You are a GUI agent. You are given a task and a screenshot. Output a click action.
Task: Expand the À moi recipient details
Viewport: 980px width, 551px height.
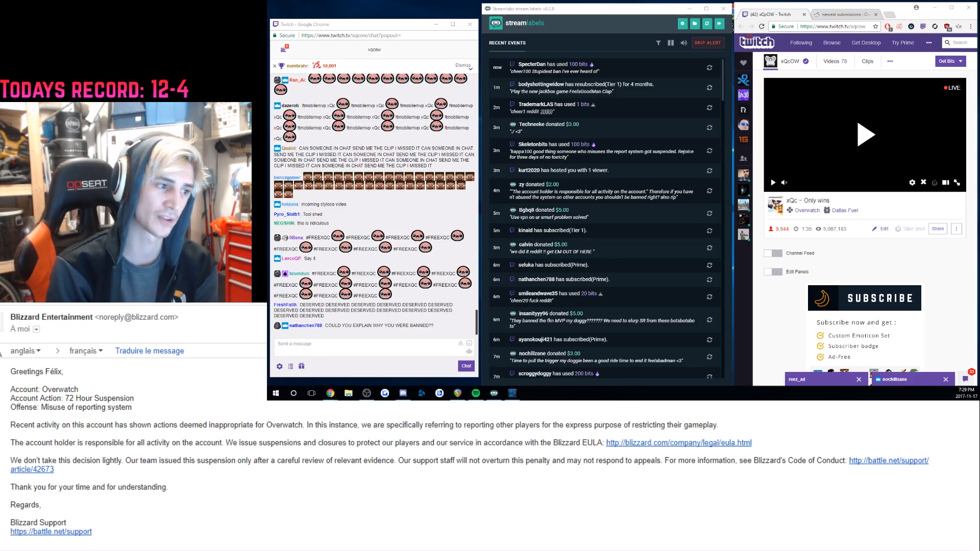tap(36, 330)
